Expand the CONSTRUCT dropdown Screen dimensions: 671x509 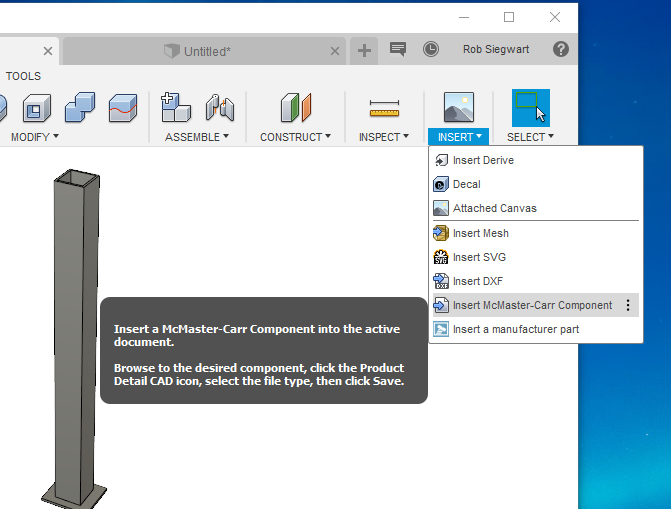[x=295, y=137]
